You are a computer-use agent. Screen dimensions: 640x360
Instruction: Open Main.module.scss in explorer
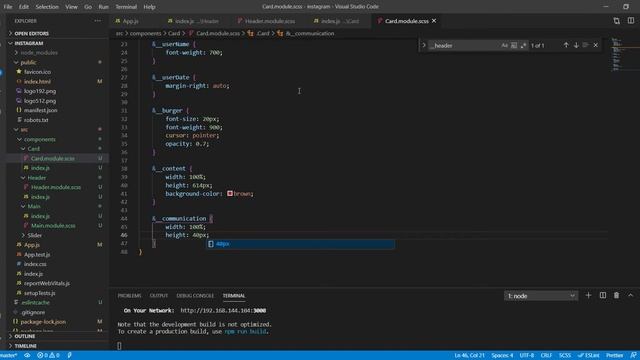click(x=53, y=225)
